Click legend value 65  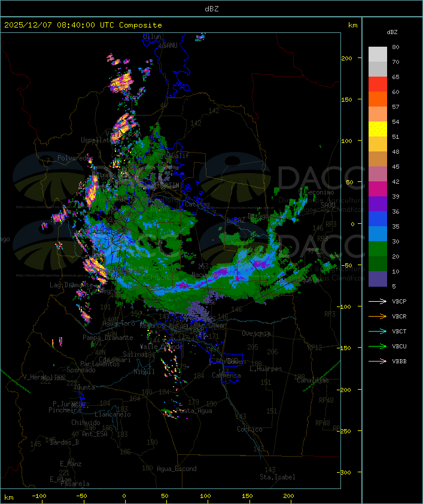395,77
